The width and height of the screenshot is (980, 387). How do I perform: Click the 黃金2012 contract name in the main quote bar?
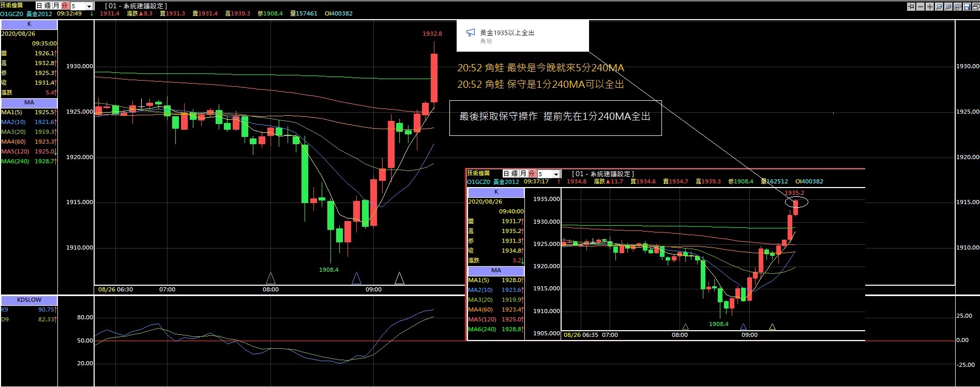tap(39, 13)
